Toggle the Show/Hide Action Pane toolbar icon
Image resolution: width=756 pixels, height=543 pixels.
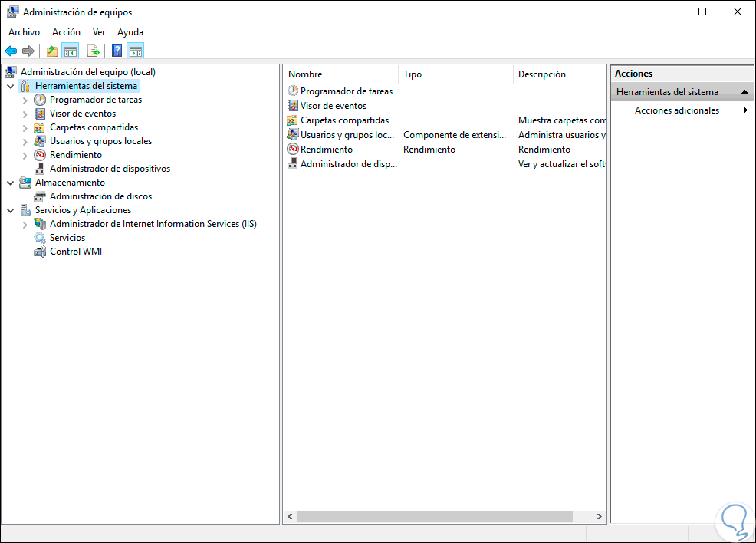136,51
